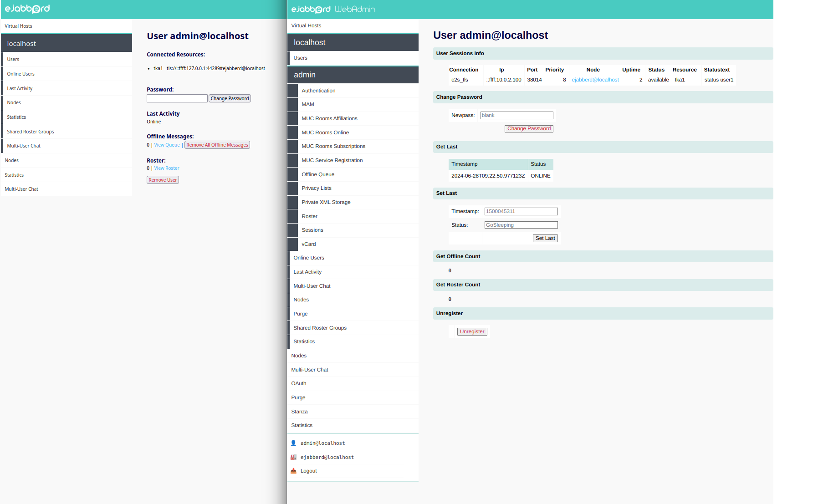Open Users in the right window sidebar
This screenshot has width=813, height=504.
point(300,58)
